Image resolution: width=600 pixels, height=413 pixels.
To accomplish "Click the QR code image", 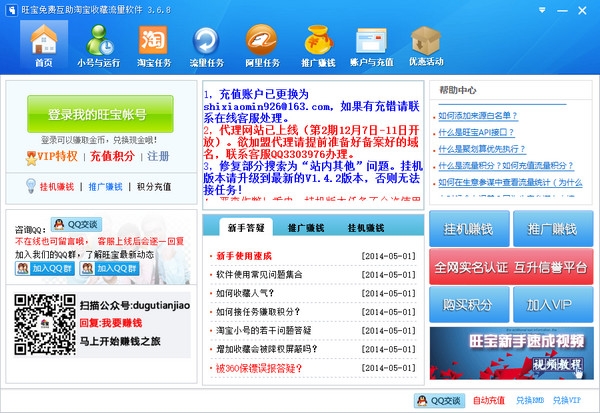I will click(x=45, y=325).
